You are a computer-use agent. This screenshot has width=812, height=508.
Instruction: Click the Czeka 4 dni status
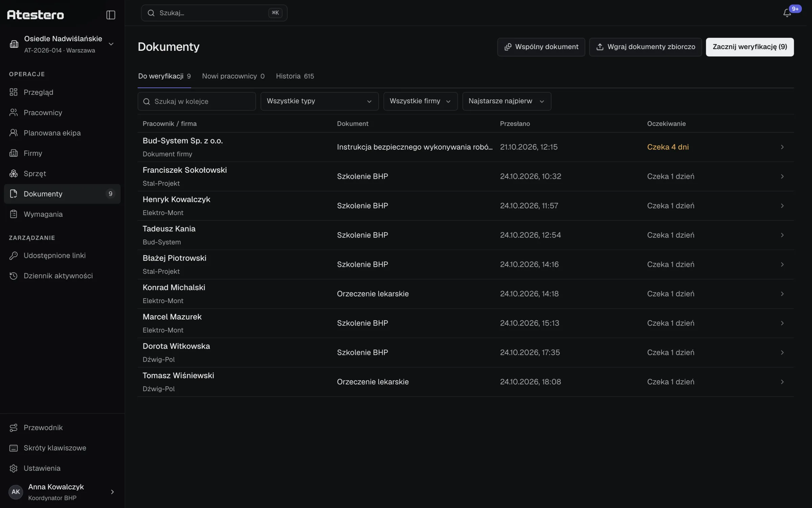click(668, 147)
